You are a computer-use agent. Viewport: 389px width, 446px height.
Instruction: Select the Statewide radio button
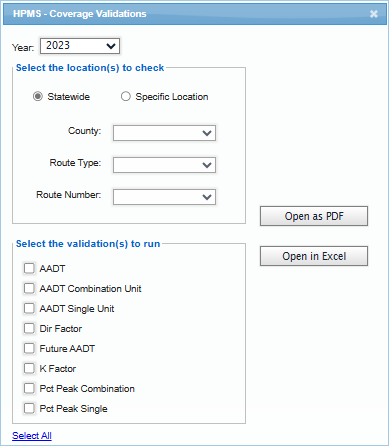click(38, 97)
